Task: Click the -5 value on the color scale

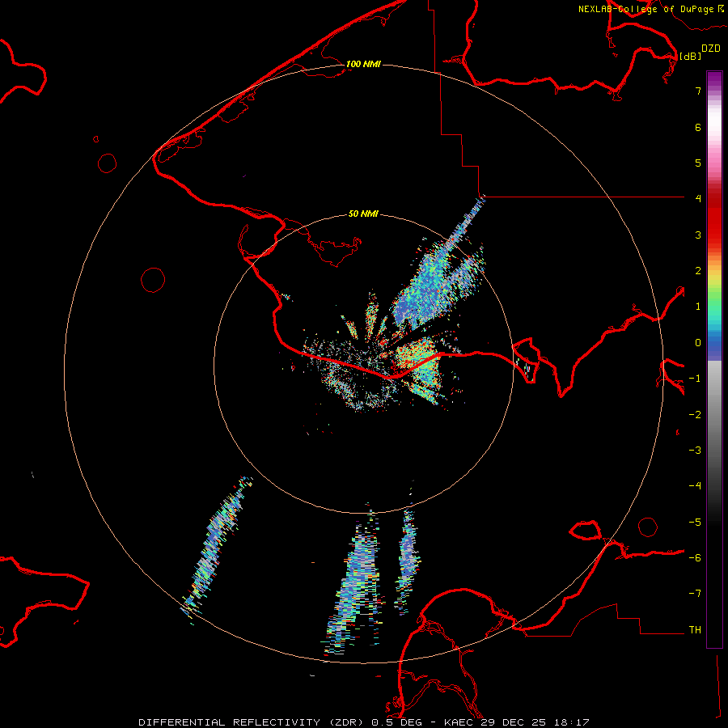Action: pos(695,523)
